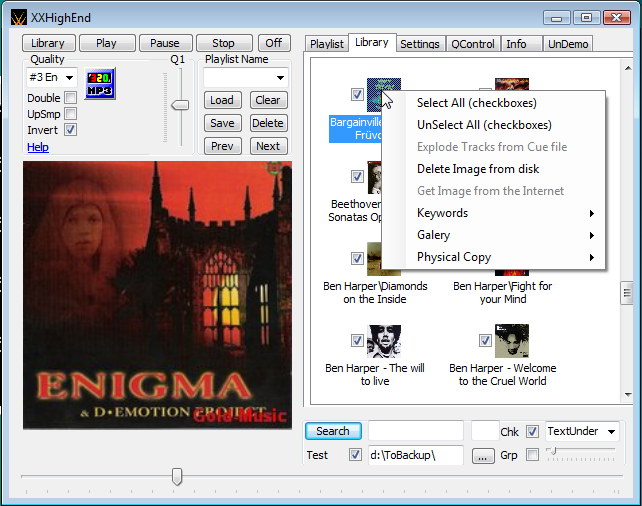
Task: Toggle the Test checkbox
Action: tap(355, 454)
